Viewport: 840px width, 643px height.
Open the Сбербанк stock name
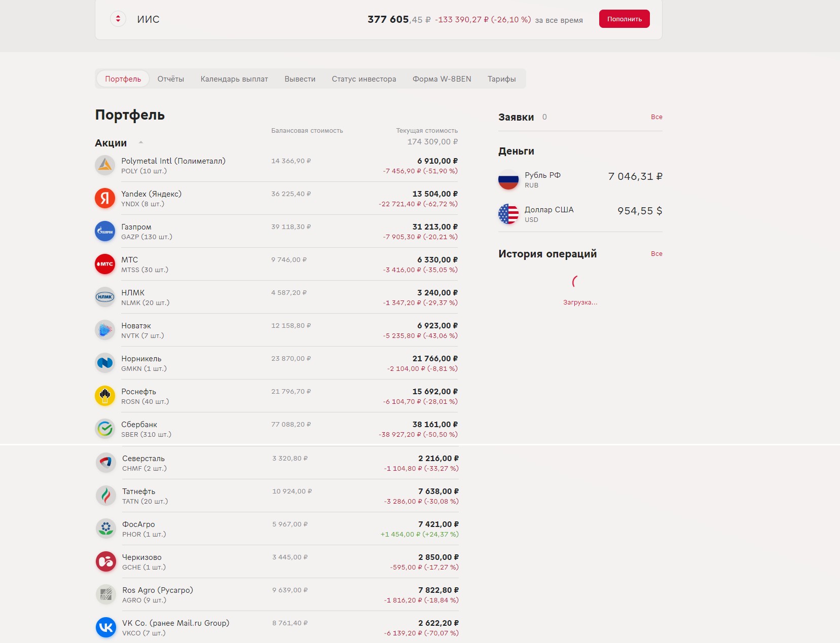[139, 425]
